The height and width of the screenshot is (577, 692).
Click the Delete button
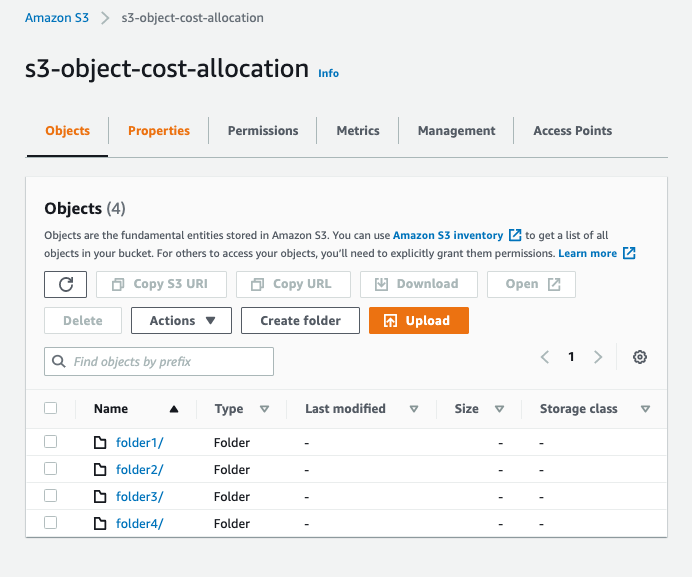[x=83, y=321]
